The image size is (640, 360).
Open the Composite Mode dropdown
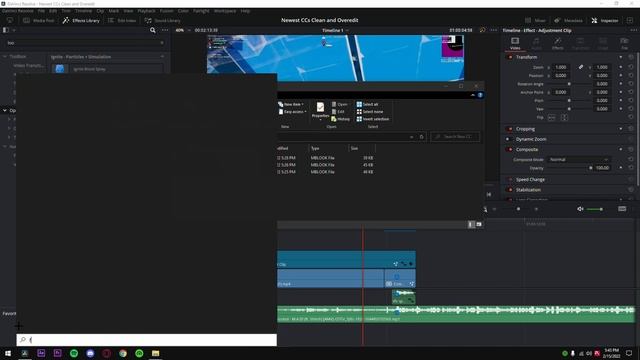tap(578, 160)
